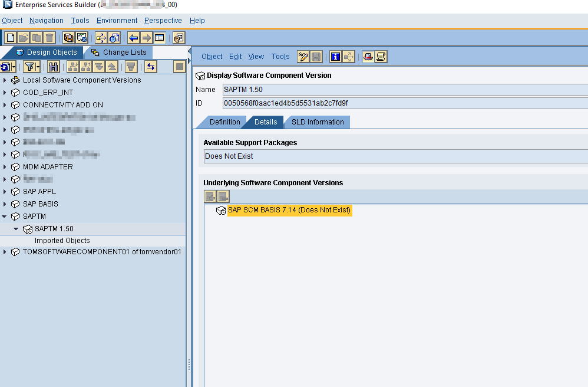Expand the SAP APPL node
Image resolution: width=588 pixels, height=387 pixels.
click(5, 192)
